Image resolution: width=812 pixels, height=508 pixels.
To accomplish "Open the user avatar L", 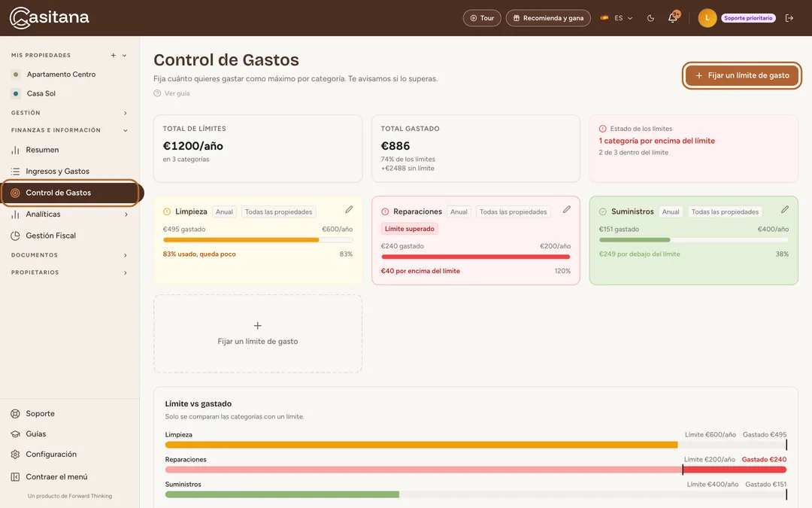I will tap(707, 18).
